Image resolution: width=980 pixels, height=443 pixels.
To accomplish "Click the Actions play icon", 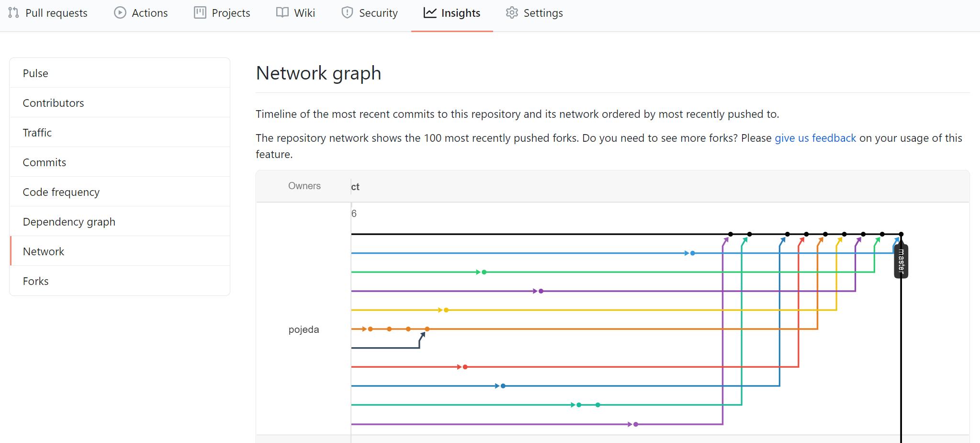I will point(120,13).
